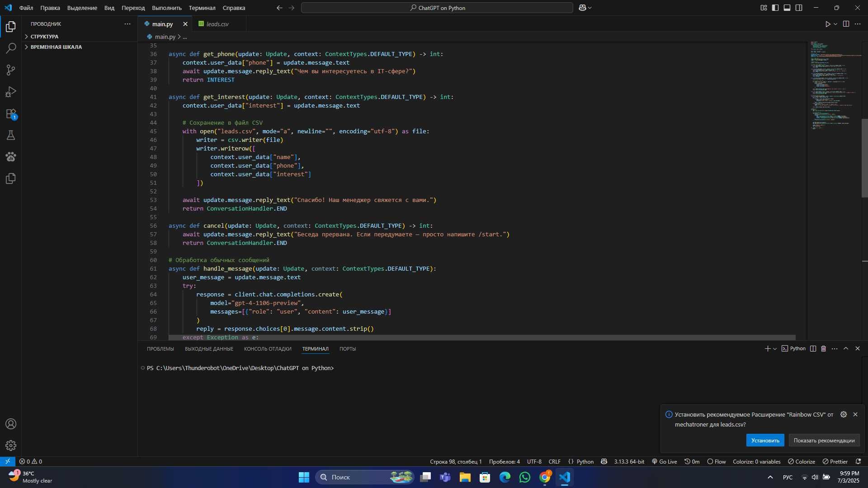Open Explorer panel ellipsis menu

127,24
